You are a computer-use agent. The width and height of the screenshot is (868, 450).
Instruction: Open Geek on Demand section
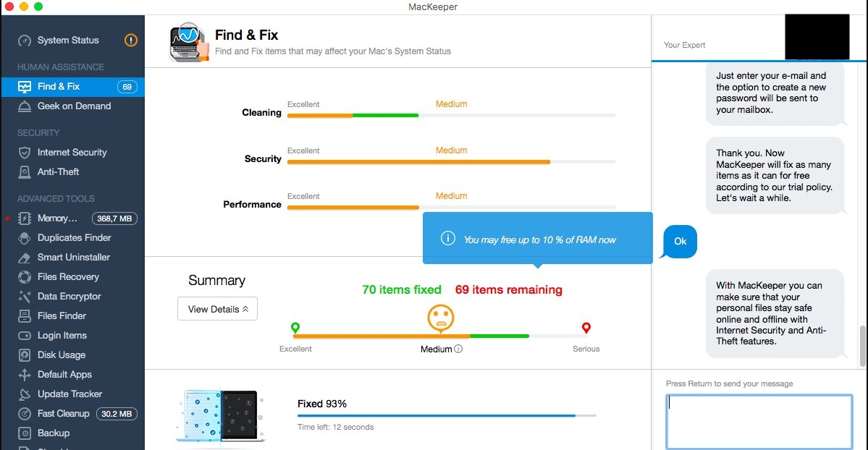pos(74,106)
